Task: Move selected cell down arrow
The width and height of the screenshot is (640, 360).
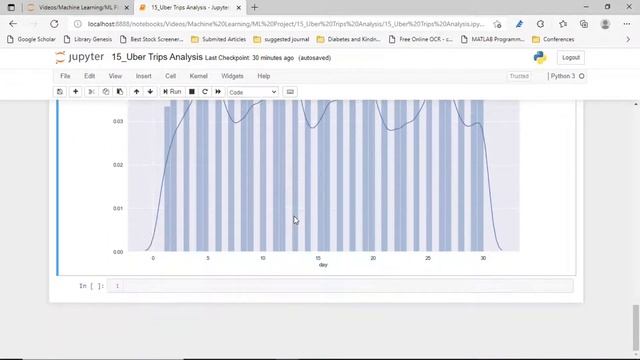Action: (x=150, y=92)
